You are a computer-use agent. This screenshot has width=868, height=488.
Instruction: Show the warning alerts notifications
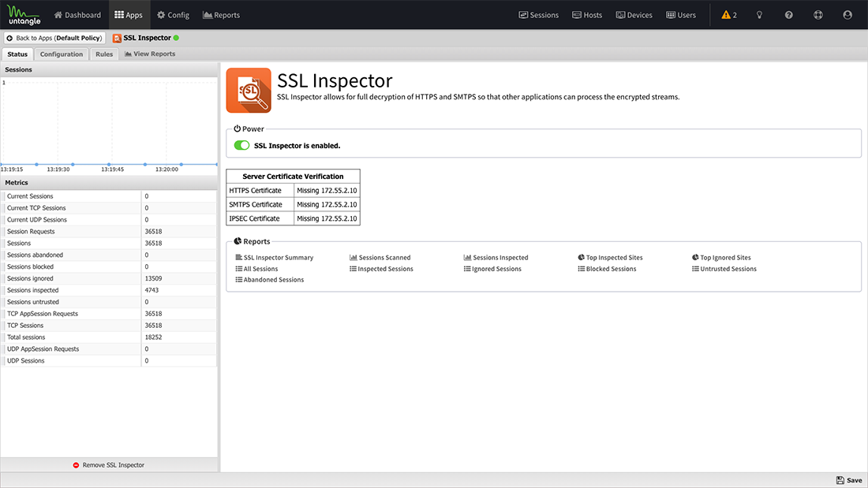729,15
